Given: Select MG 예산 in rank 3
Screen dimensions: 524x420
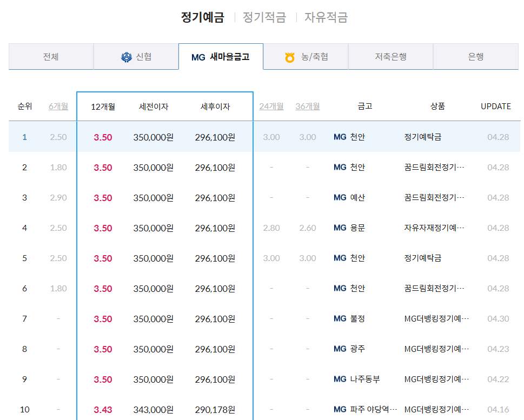Looking at the screenshot, I should (349, 197).
